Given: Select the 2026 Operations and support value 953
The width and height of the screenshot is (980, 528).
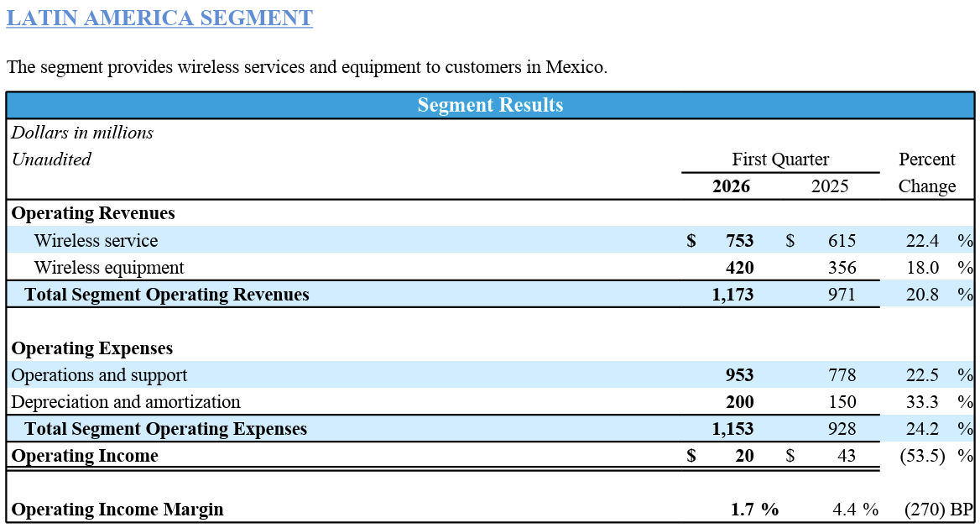Looking at the screenshot, I should click(739, 375).
